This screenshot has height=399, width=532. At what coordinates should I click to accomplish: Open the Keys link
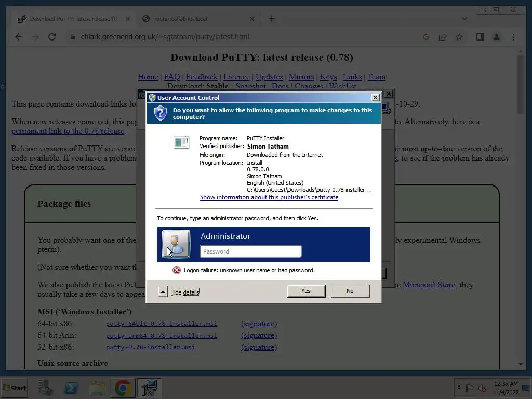tap(328, 77)
